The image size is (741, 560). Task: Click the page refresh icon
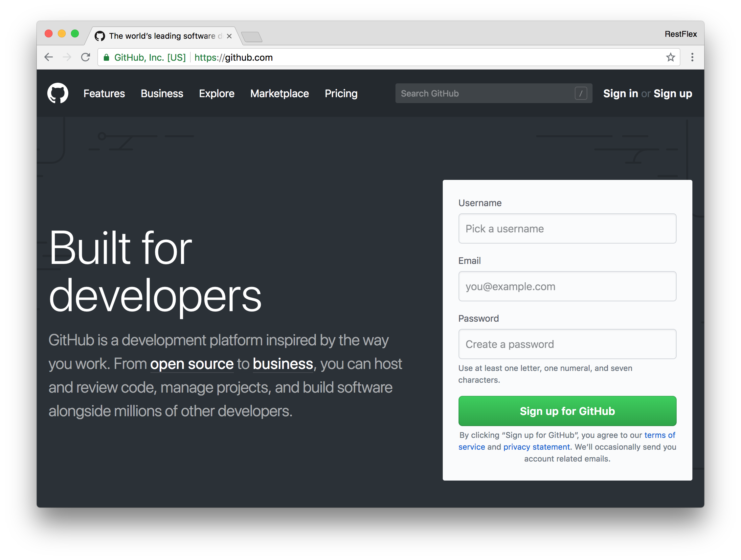(x=86, y=57)
